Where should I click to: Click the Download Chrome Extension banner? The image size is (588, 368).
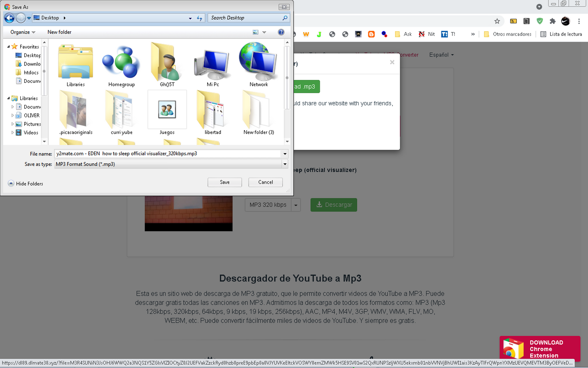point(540,349)
